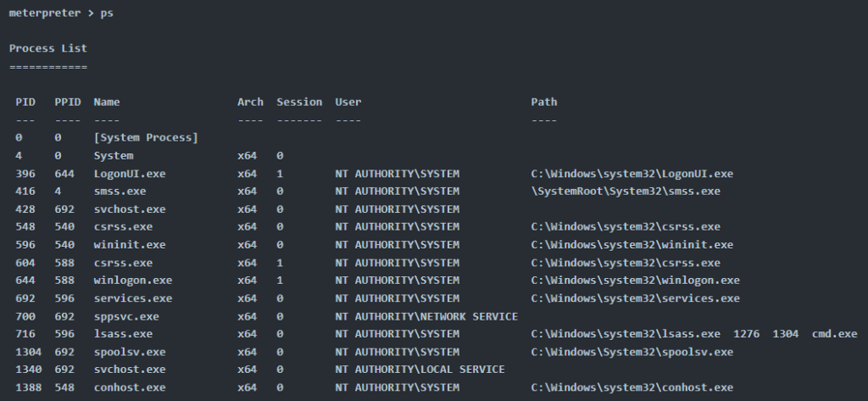Click the sppsvc.exe process name
This screenshot has height=401, width=868.
click(126, 316)
